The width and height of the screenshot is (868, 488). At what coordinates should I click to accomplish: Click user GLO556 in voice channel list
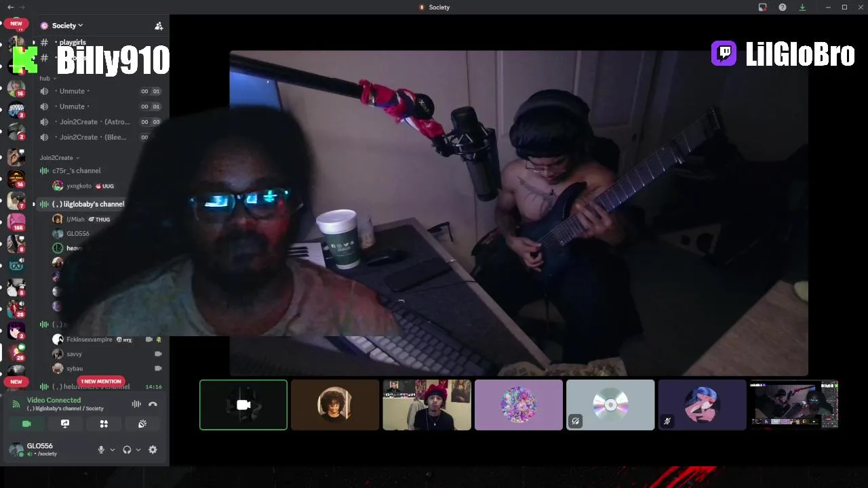tap(77, 234)
